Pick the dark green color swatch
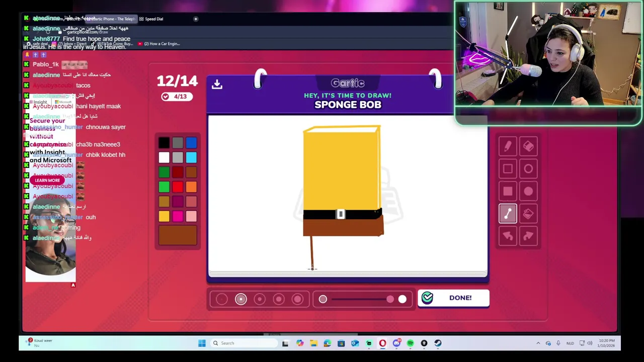 (164, 172)
